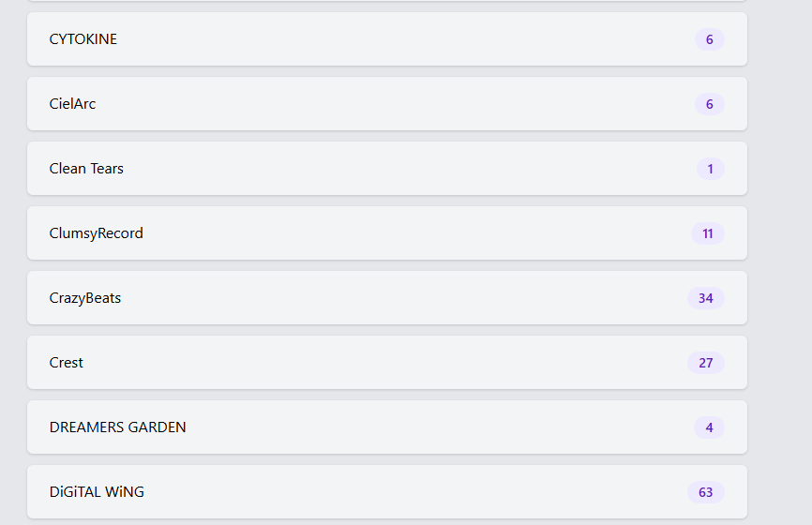Click the CrazyBeats name text
This screenshot has height=525, width=812.
click(85, 298)
